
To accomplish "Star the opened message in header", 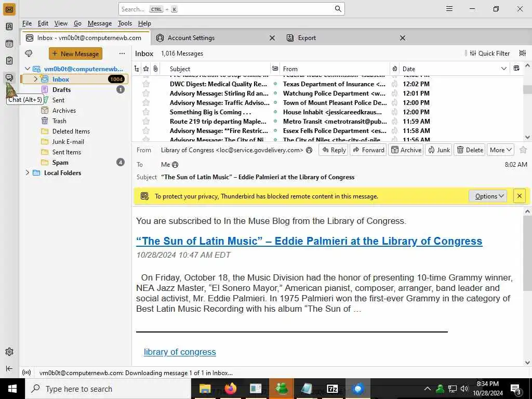I will (x=523, y=150).
